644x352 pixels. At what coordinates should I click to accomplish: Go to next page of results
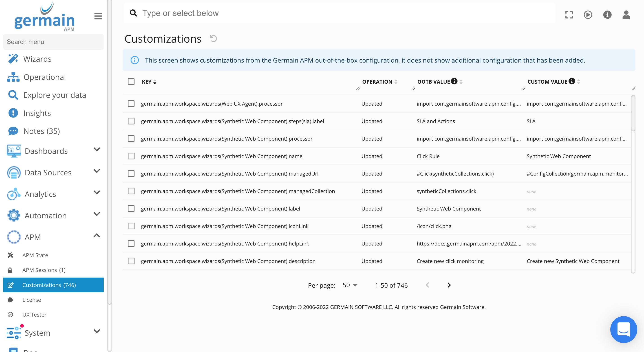[449, 285]
